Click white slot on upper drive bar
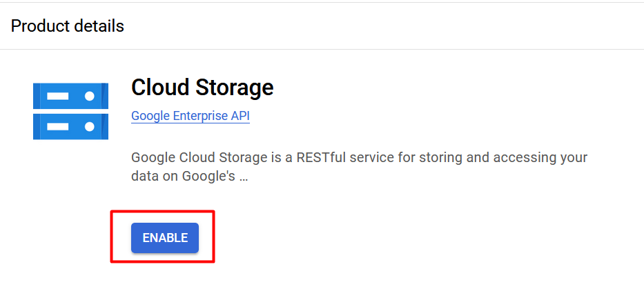Image resolution: width=644 pixels, height=300 pixels. pyautogui.click(x=57, y=96)
